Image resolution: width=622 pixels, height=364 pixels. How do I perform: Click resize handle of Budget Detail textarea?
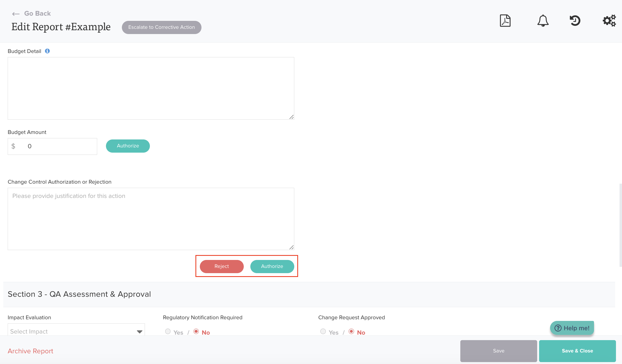pos(291,117)
